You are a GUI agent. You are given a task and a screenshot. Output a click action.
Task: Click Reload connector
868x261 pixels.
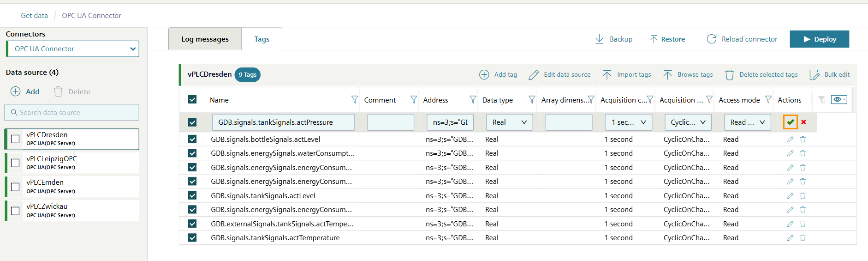pos(742,39)
